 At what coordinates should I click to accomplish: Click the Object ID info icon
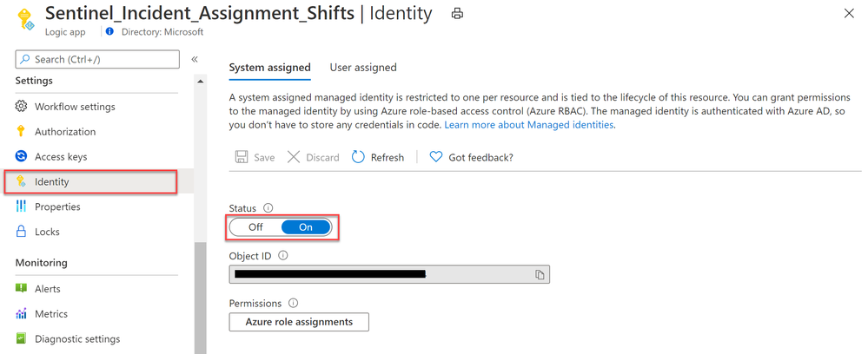(283, 256)
